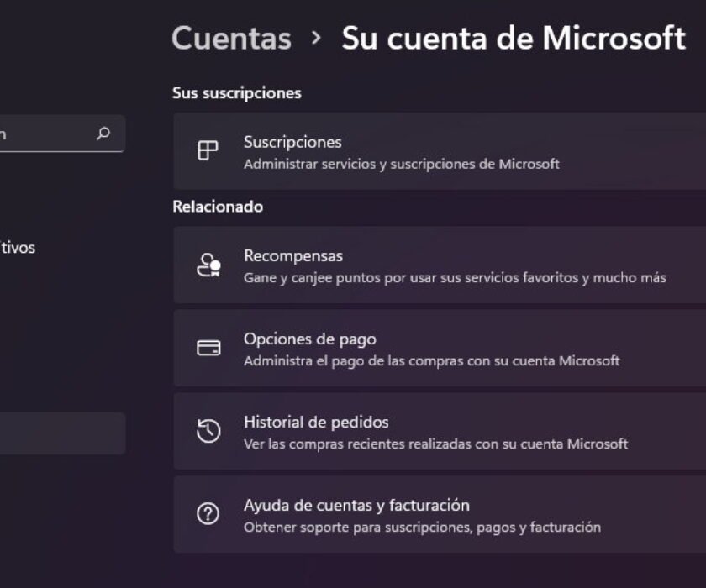Click the Relacionado section header

tap(218, 207)
